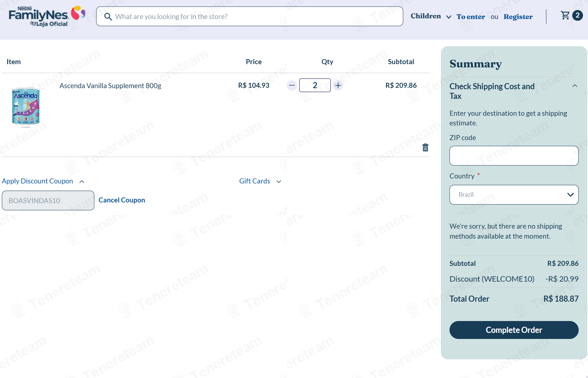Click the Summary heading
Screen dimensions: 588x378
[476, 64]
